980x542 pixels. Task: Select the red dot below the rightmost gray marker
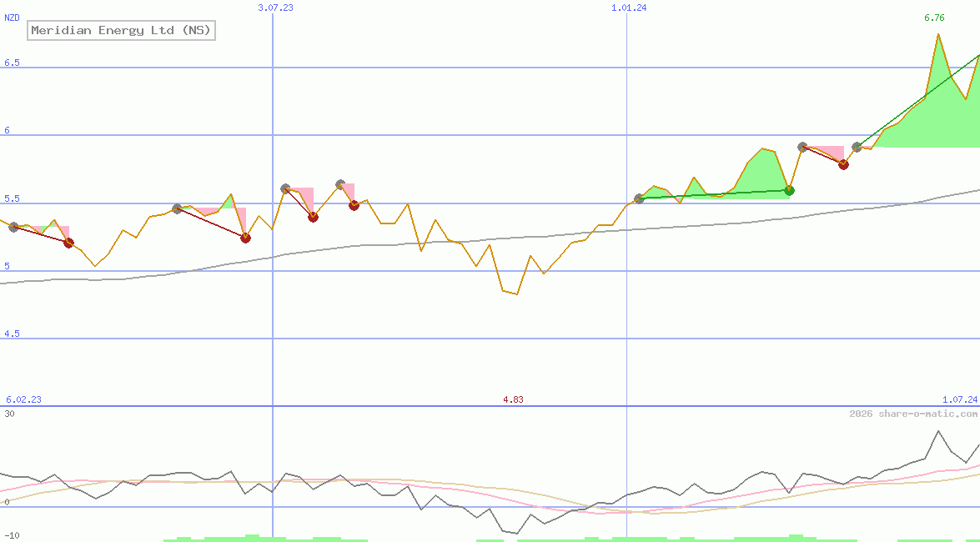coord(842,165)
